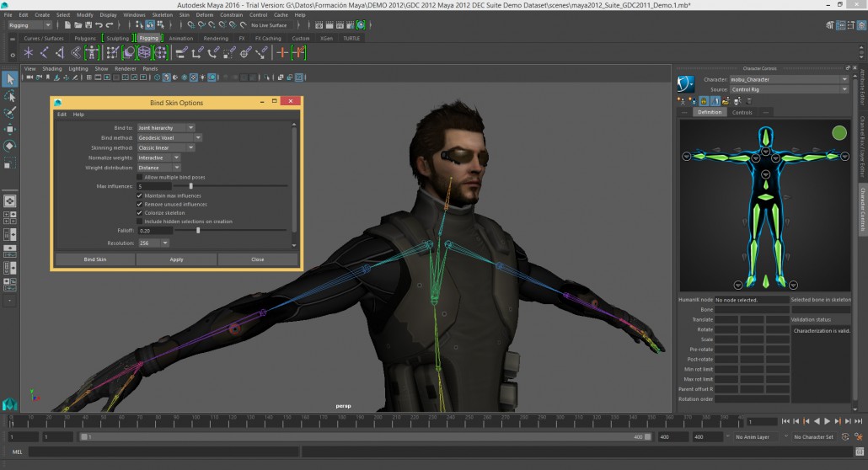The height and width of the screenshot is (470, 868).
Task: Uncheck Maintain max influences
Action: tap(140, 195)
